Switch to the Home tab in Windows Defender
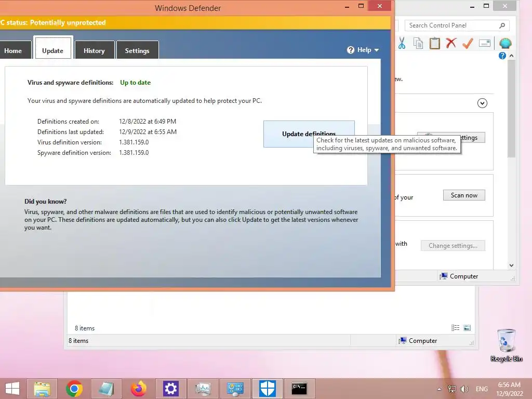Image resolution: width=532 pixels, height=399 pixels. click(15, 50)
